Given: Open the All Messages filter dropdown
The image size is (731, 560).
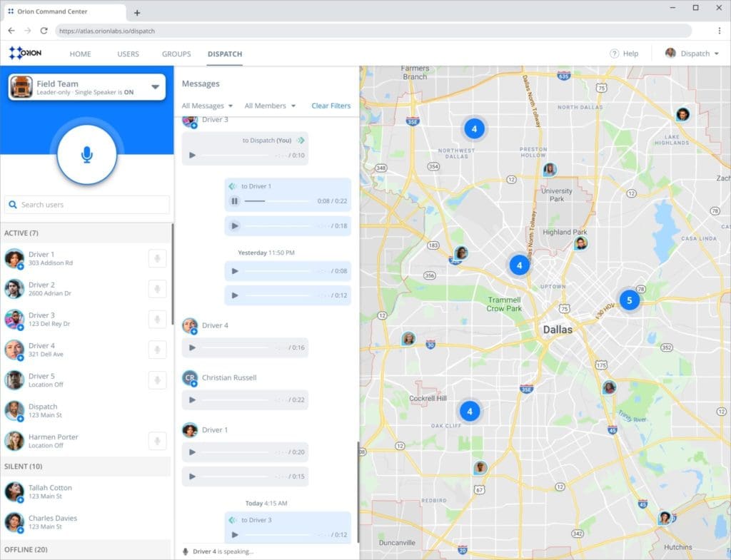Looking at the screenshot, I should point(207,106).
